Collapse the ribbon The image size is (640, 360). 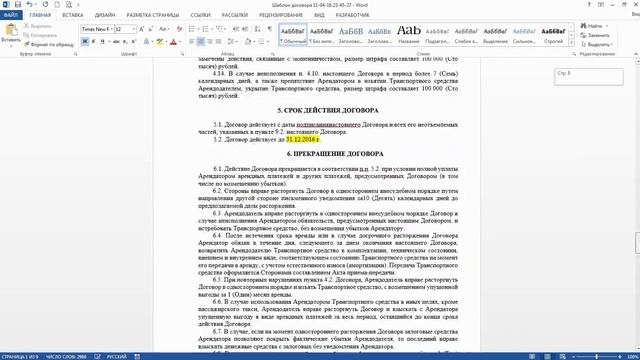(636, 54)
